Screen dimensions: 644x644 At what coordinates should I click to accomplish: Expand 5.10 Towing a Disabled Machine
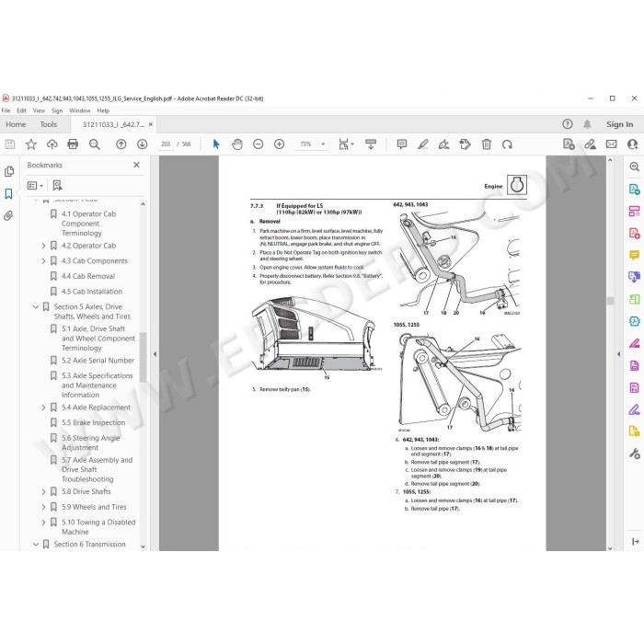coord(43,522)
